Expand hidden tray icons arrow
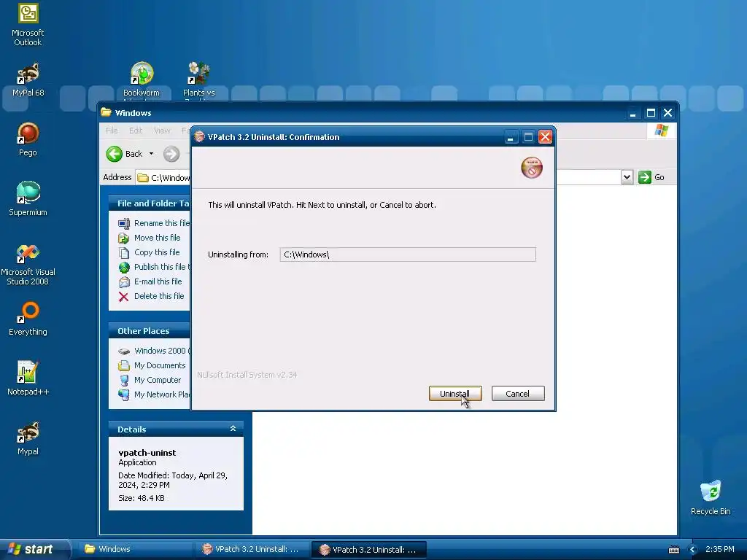Screen dimensions: 747x560 click(693, 550)
